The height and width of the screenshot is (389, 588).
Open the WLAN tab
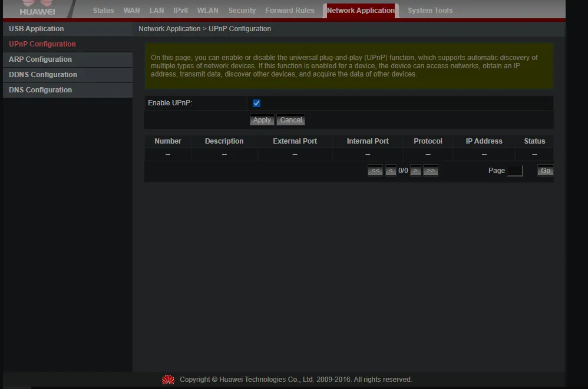click(x=207, y=11)
